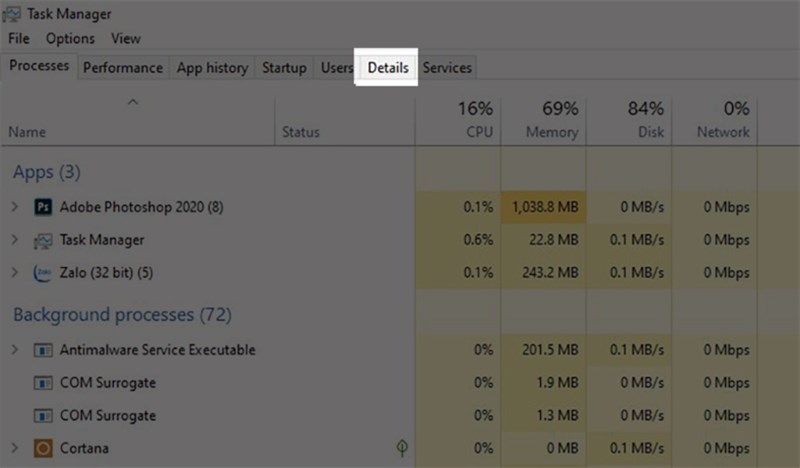Viewport: 800px width, 468px height.
Task: Click the 1.3 MB memory cell
Action: (543, 415)
